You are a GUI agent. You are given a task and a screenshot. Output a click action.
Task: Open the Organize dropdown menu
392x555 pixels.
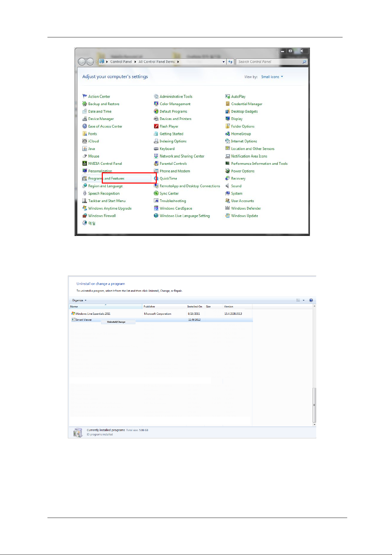tap(79, 300)
